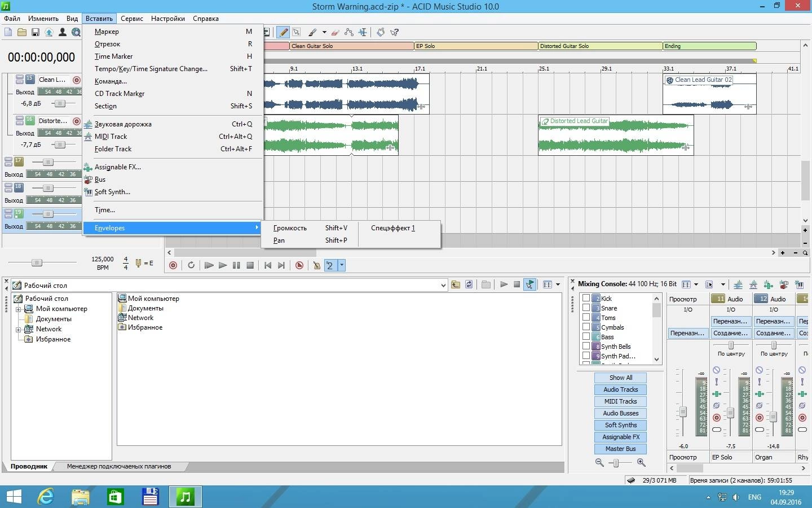Expand the Network tree node
Viewport: 812px width, 508px height.
pyautogui.click(x=18, y=329)
